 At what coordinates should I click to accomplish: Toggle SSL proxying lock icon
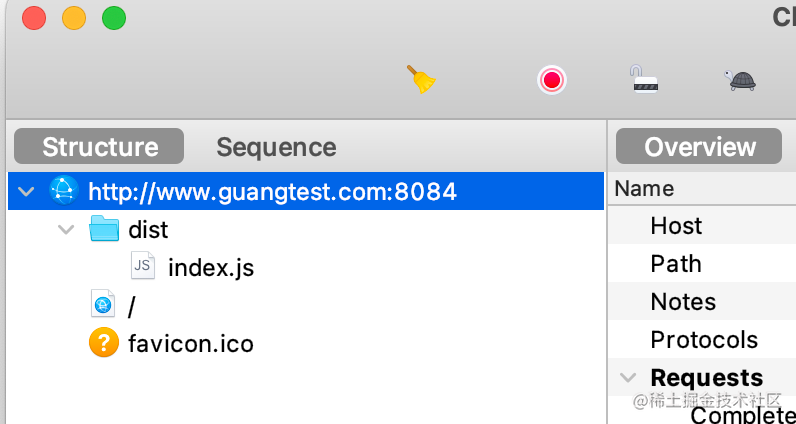point(643,79)
